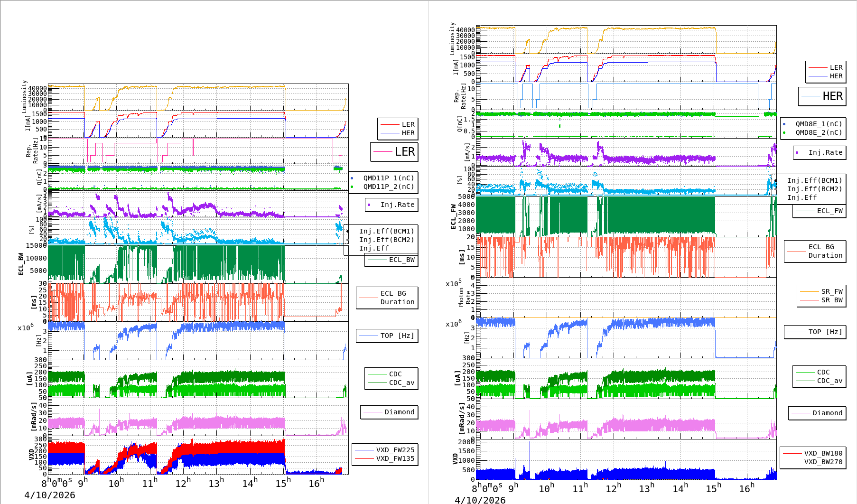The image size is (857, 504).
Task: Select QMD8E_2(nC) legend entry
Action: click(x=818, y=132)
